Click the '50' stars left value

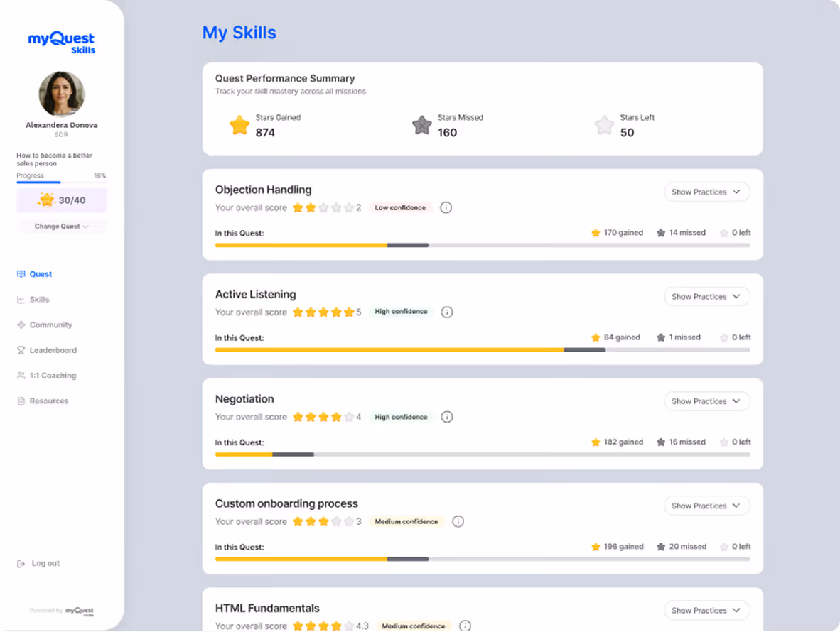pyautogui.click(x=628, y=133)
